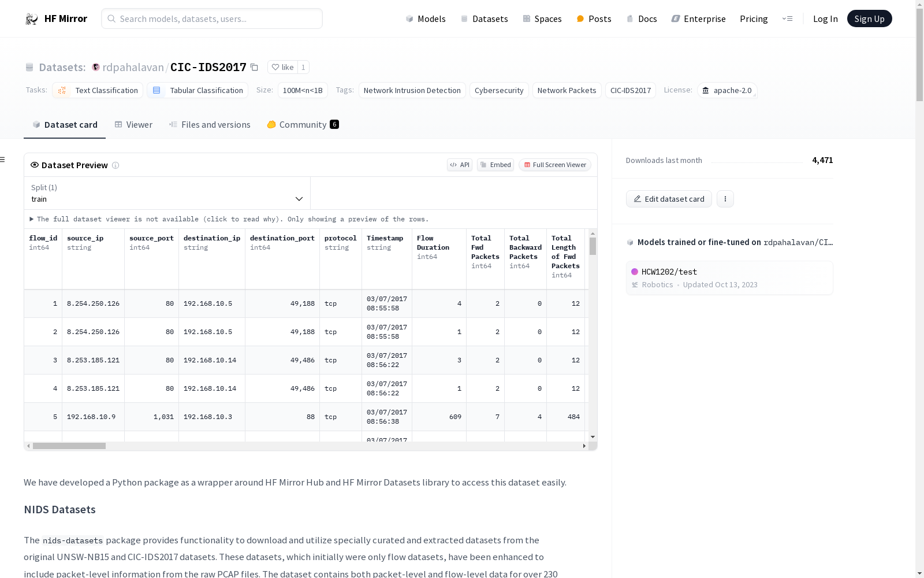
Task: Switch to the Dataset card tab
Action: point(65,125)
